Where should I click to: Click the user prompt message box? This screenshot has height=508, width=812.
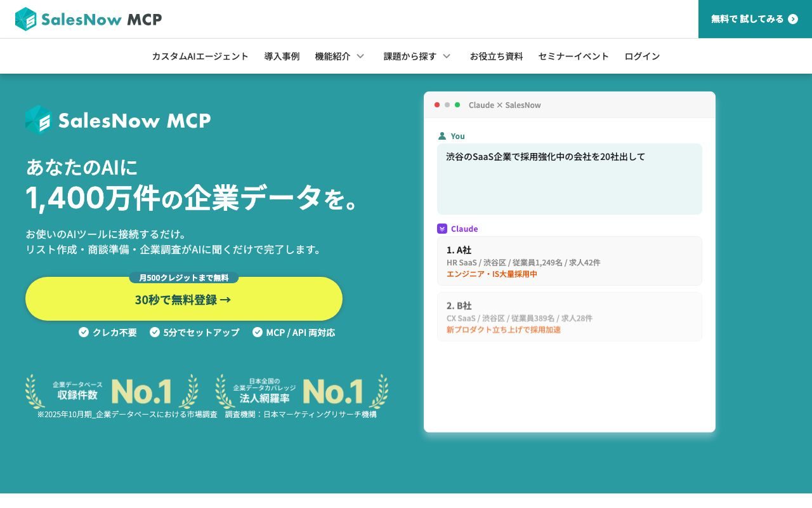(570, 179)
